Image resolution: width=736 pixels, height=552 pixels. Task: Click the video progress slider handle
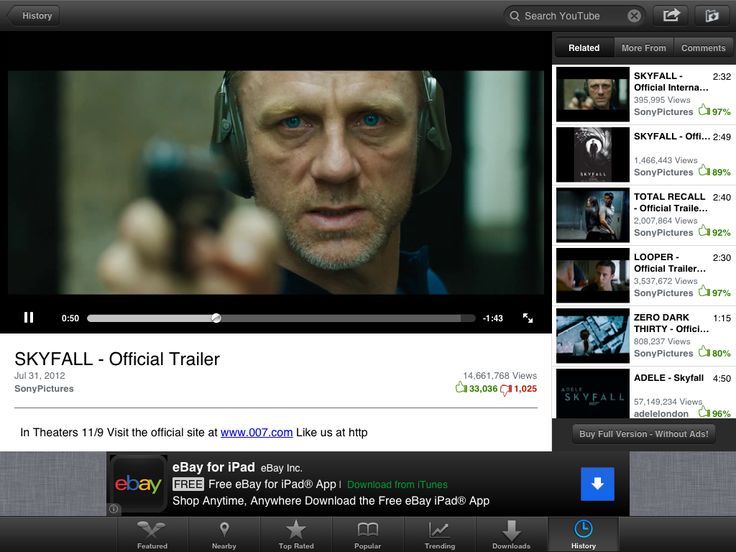(x=216, y=318)
